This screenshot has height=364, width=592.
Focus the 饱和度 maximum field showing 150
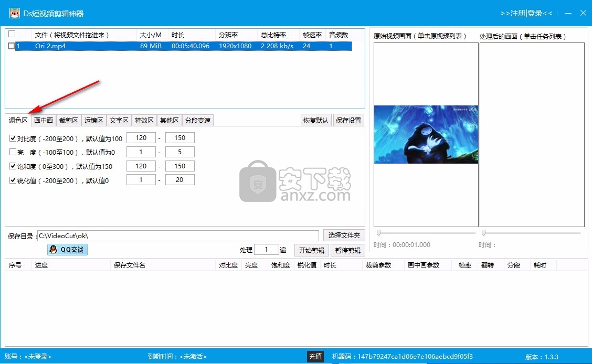point(179,166)
